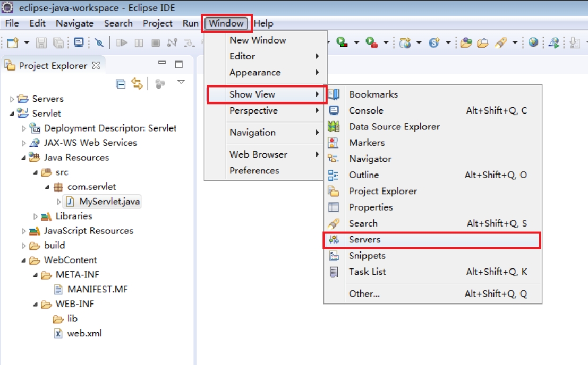Collapse the WebContent folder
The width and height of the screenshot is (588, 365).
[x=23, y=260]
